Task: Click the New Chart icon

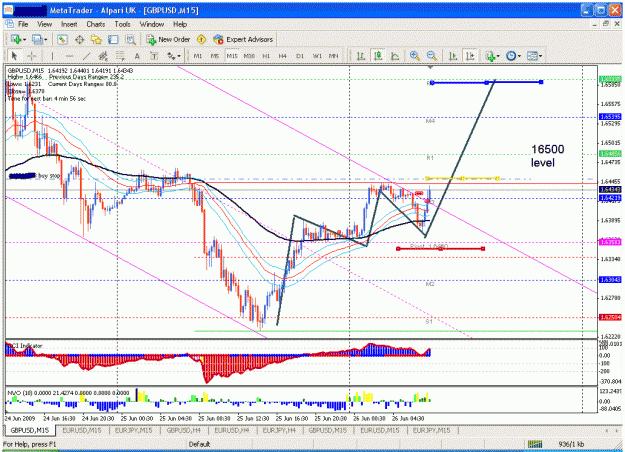Action: click(x=16, y=39)
